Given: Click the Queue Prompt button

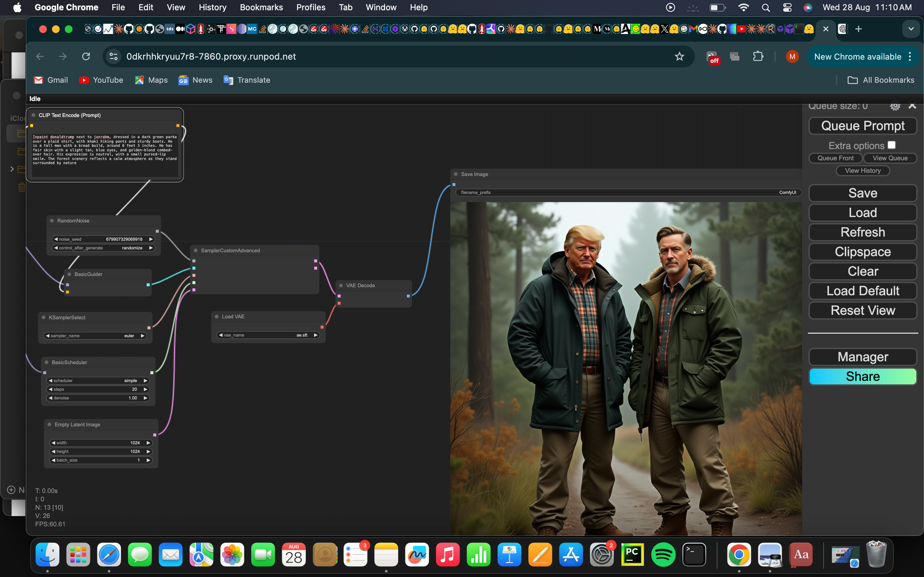Looking at the screenshot, I should click(x=862, y=126).
